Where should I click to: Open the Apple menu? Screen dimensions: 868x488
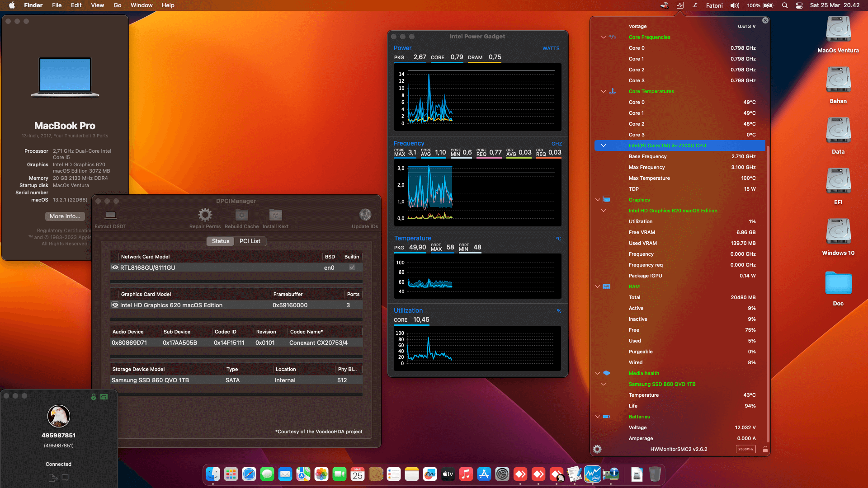(12, 5)
